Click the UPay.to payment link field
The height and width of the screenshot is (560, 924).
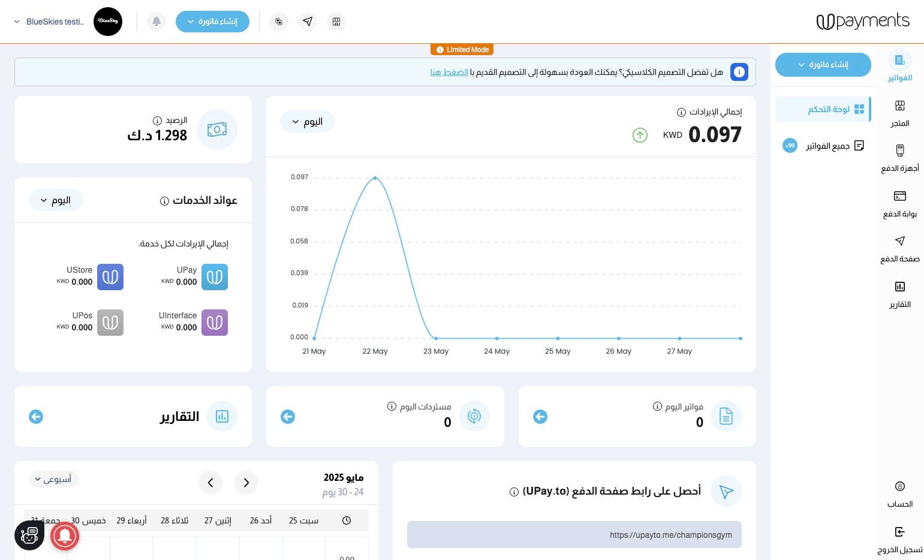(574, 535)
